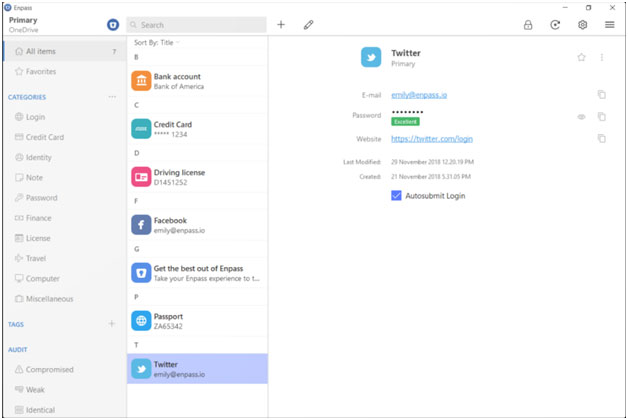Open the Bank account item
This screenshot has width=628, height=420.
point(197,81)
